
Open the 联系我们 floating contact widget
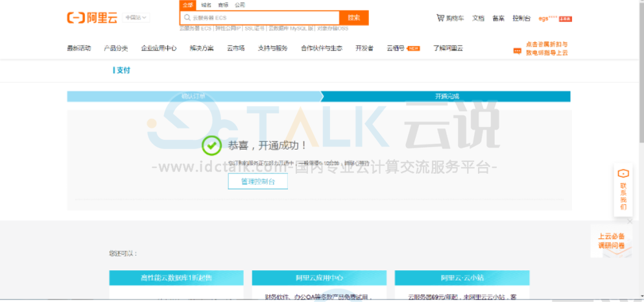623,190
